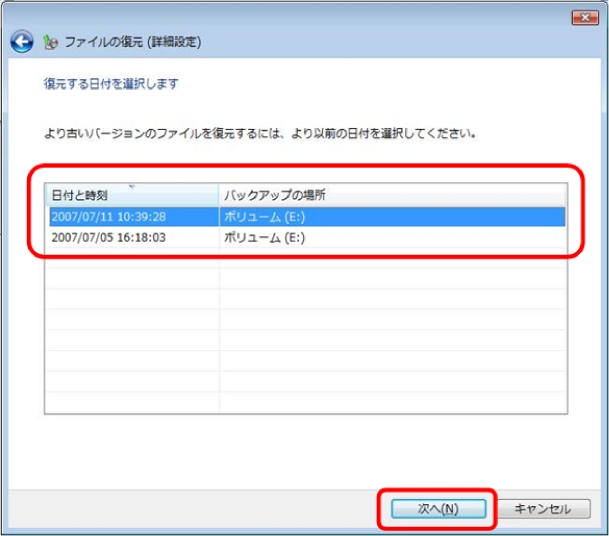Viewport: 609px width, 536px height.
Task: Select the 2007/07/11 10:39:28 backup entry
Action: (110, 216)
